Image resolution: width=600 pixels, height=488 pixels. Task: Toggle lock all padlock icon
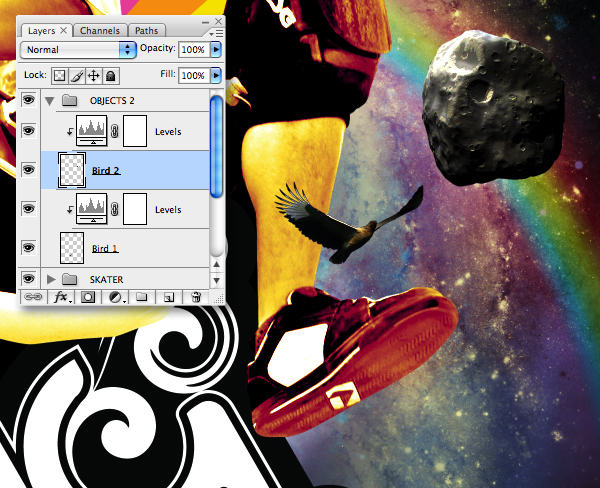111,76
